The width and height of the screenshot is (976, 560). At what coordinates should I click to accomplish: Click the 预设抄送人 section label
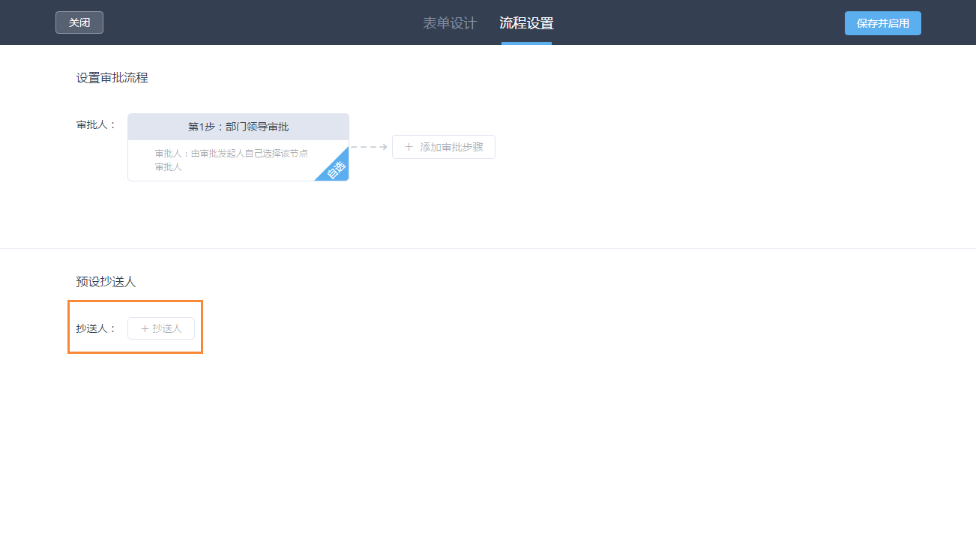click(x=105, y=281)
